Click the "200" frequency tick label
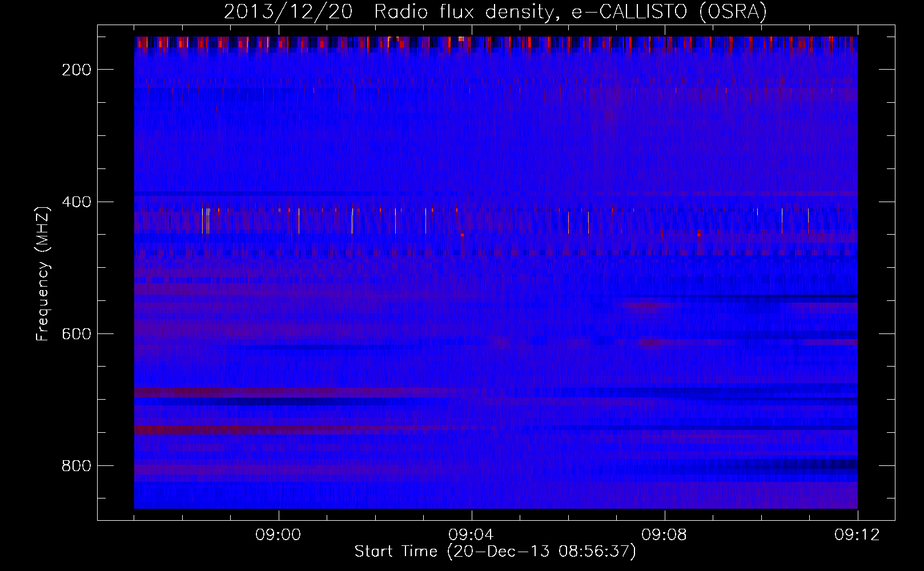 click(x=76, y=70)
